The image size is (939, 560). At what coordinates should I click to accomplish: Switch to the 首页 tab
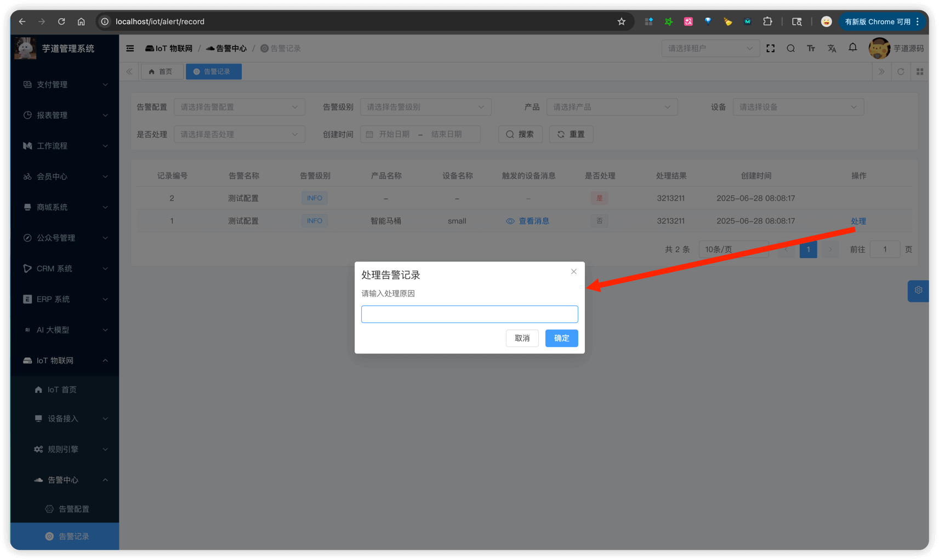(161, 72)
